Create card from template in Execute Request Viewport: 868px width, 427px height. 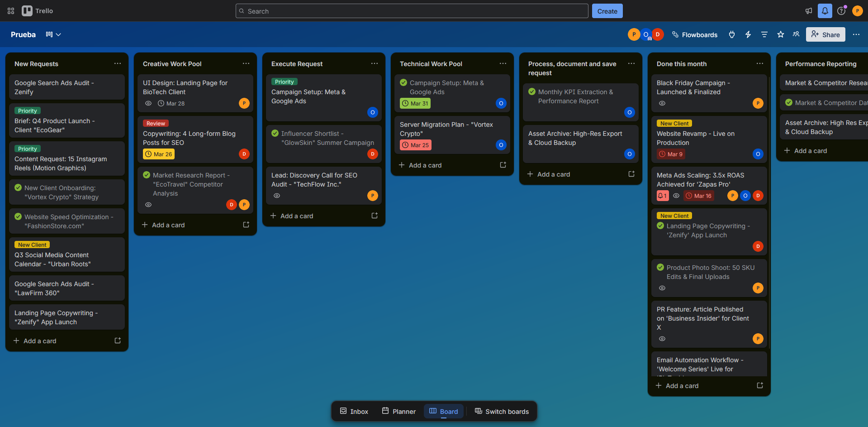375,216
